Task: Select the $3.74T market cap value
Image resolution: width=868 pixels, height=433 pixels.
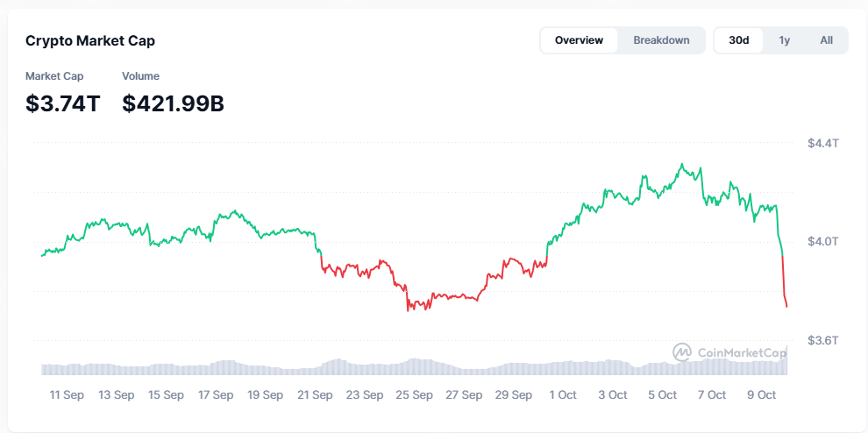Action: (x=62, y=103)
